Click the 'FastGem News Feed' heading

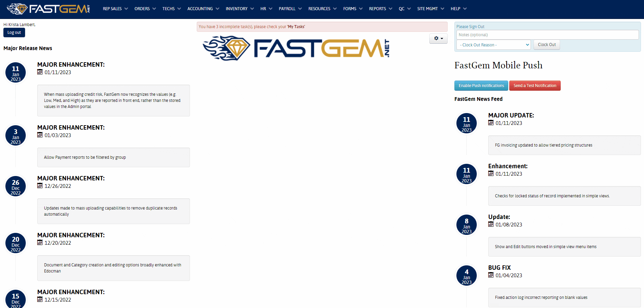click(x=478, y=99)
